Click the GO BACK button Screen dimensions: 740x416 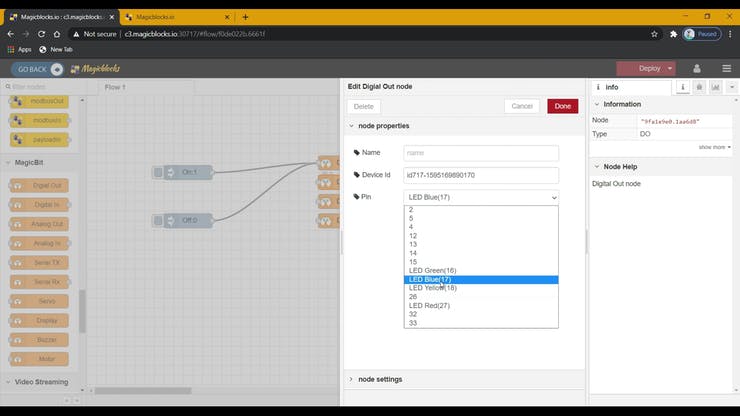37,69
